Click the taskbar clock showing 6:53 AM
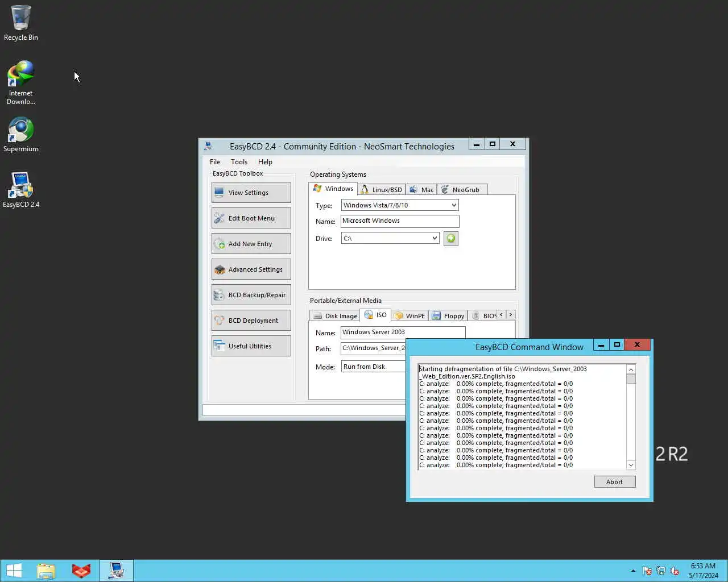The image size is (728, 582). [703, 571]
